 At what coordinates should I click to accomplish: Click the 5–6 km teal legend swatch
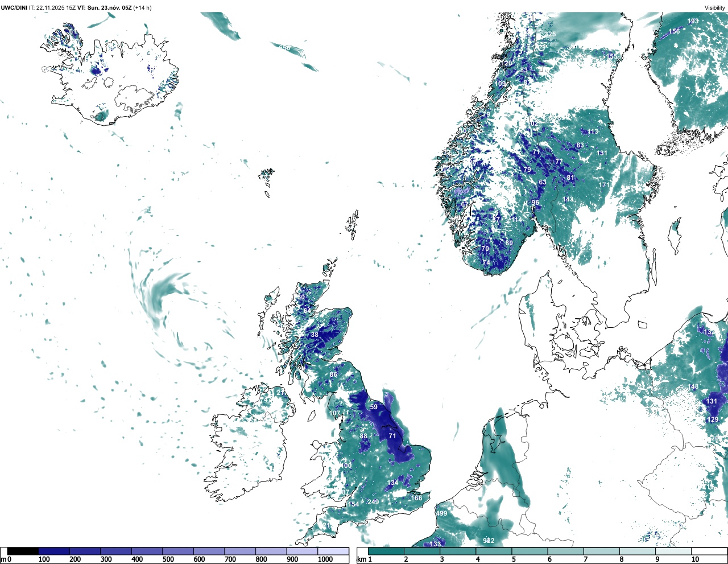tap(530, 551)
